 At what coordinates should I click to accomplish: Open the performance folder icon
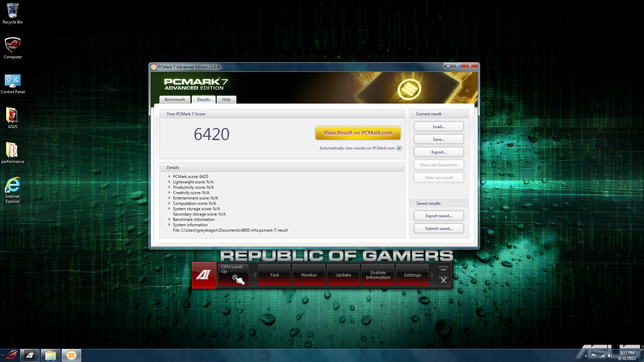(x=12, y=153)
